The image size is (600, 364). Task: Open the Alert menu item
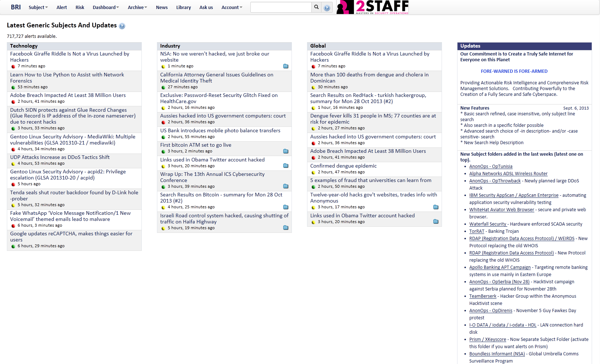(x=62, y=7)
